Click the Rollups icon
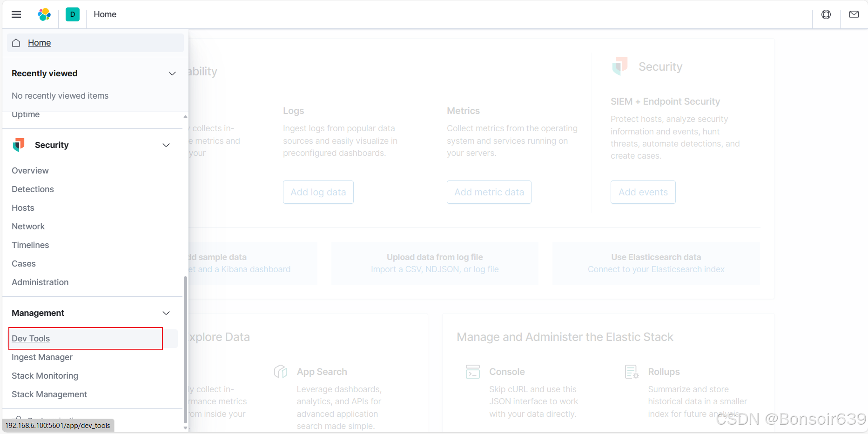This screenshot has width=868, height=434. tap(632, 372)
